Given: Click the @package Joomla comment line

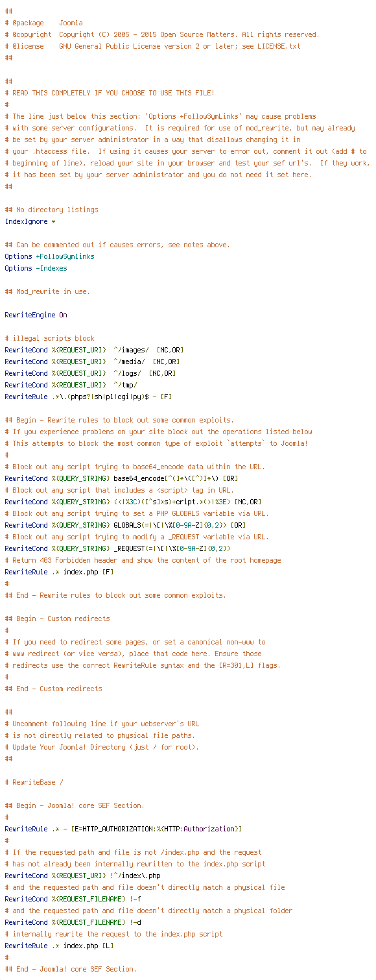Looking at the screenshot, I should [43, 23].
